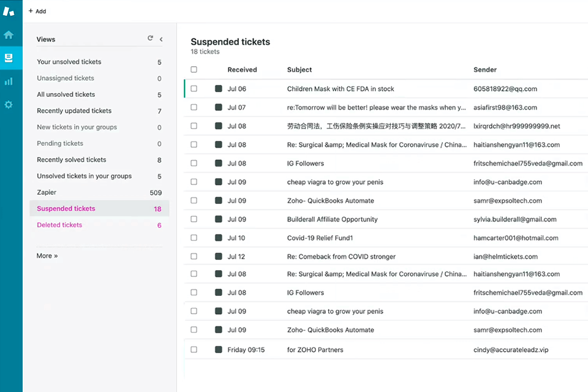Click status square for ZOHO Partners ticket

point(218,350)
